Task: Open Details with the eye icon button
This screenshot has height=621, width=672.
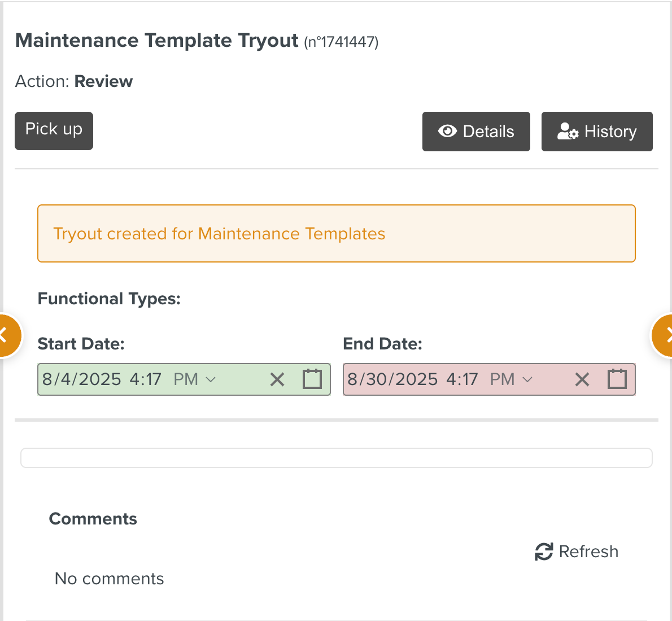Action: pyautogui.click(x=476, y=132)
